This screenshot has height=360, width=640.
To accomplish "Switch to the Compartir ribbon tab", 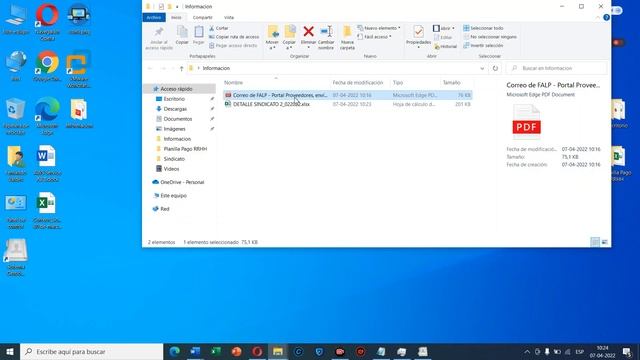I will [202, 18].
